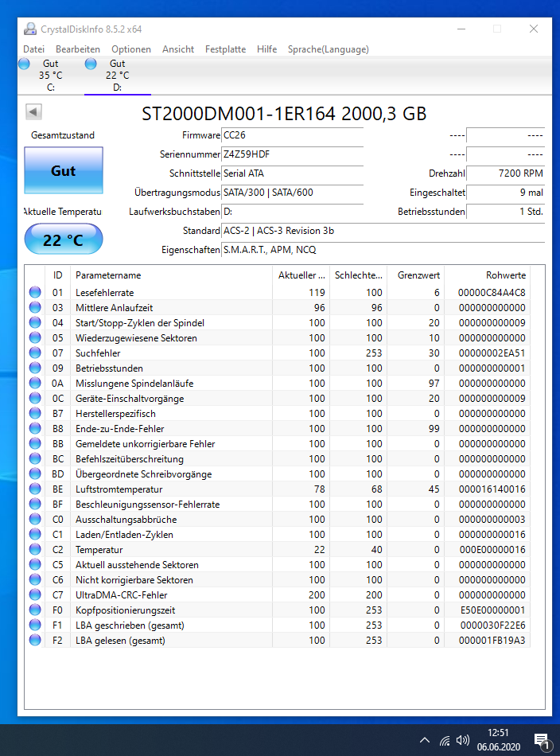
Task: Click the status orb for Ausschaltungsabbrüche
Action: (35, 520)
